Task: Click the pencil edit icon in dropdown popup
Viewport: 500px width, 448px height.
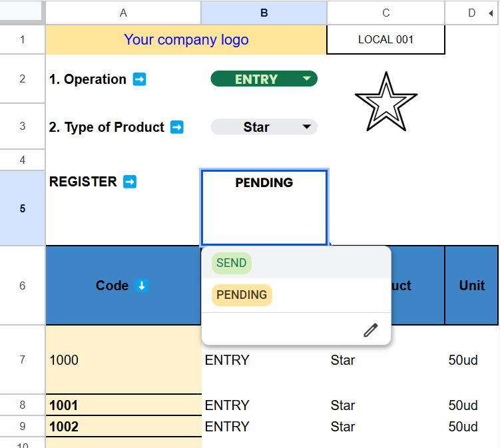Action: [x=371, y=330]
